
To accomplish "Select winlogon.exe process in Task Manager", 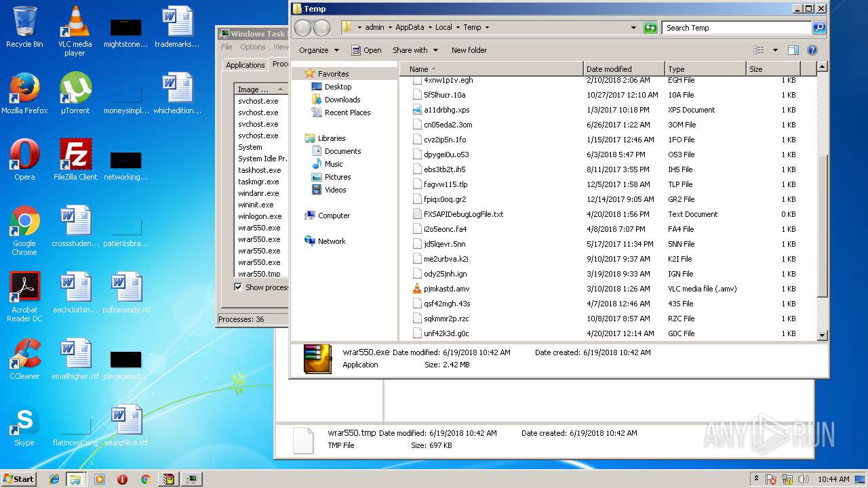I will click(260, 217).
